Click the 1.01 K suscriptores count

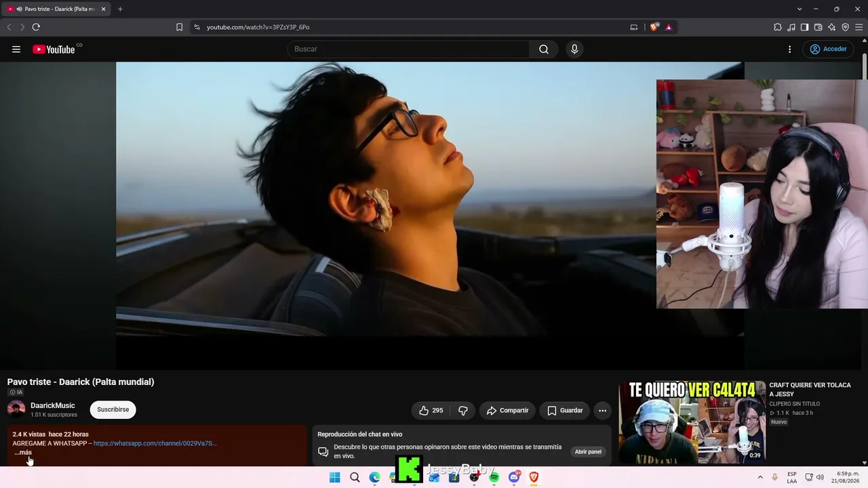click(x=54, y=415)
